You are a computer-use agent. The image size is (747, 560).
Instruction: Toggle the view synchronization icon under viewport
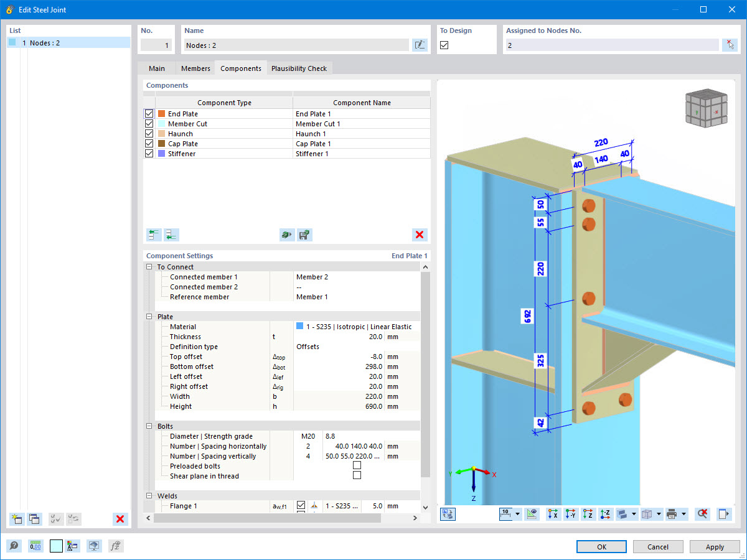tap(448, 514)
